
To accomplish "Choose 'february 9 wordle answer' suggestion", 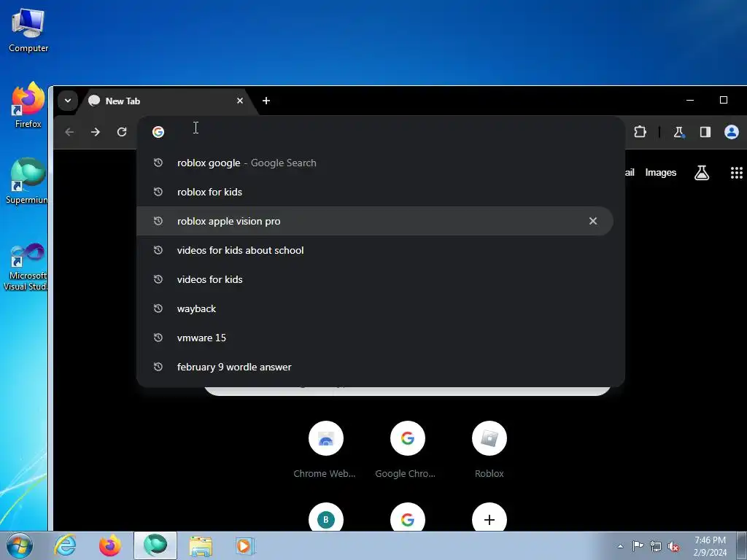I will click(x=375, y=367).
